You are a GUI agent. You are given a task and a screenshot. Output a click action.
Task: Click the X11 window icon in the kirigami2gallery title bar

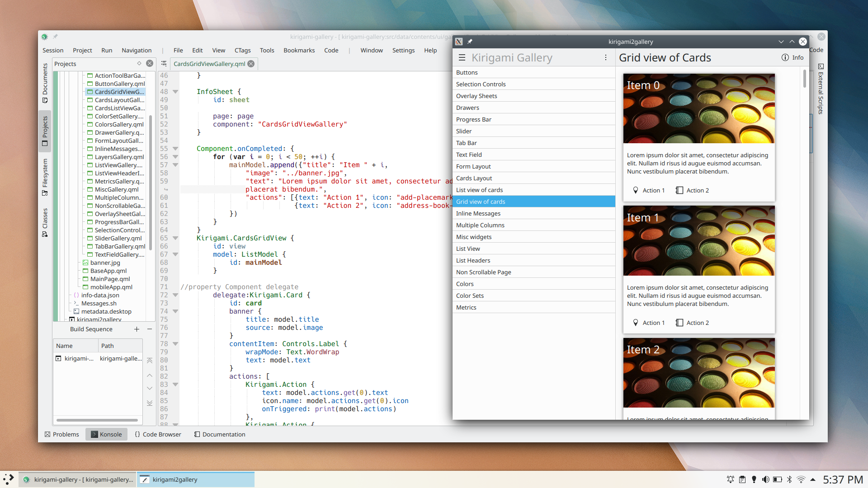(459, 42)
